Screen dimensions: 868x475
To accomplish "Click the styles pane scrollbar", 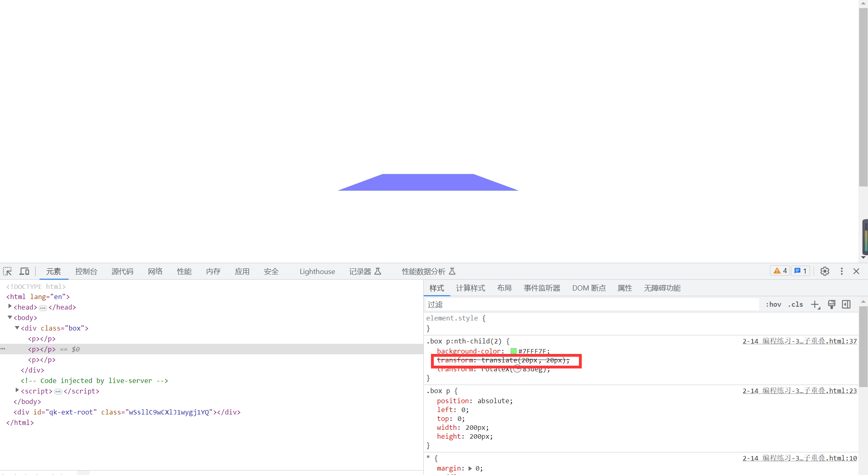I will 863,347.
